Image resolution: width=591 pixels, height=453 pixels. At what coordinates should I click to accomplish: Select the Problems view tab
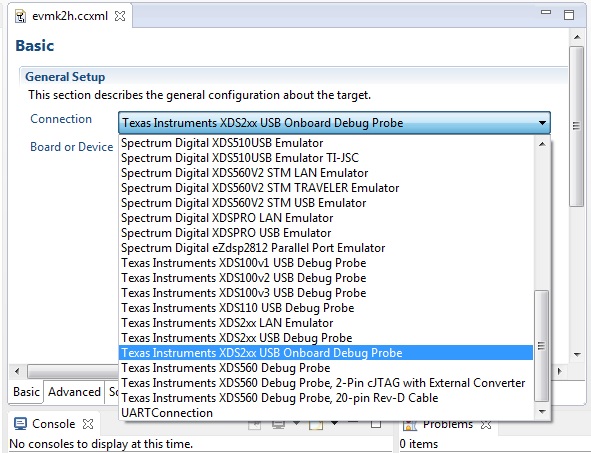click(447, 425)
